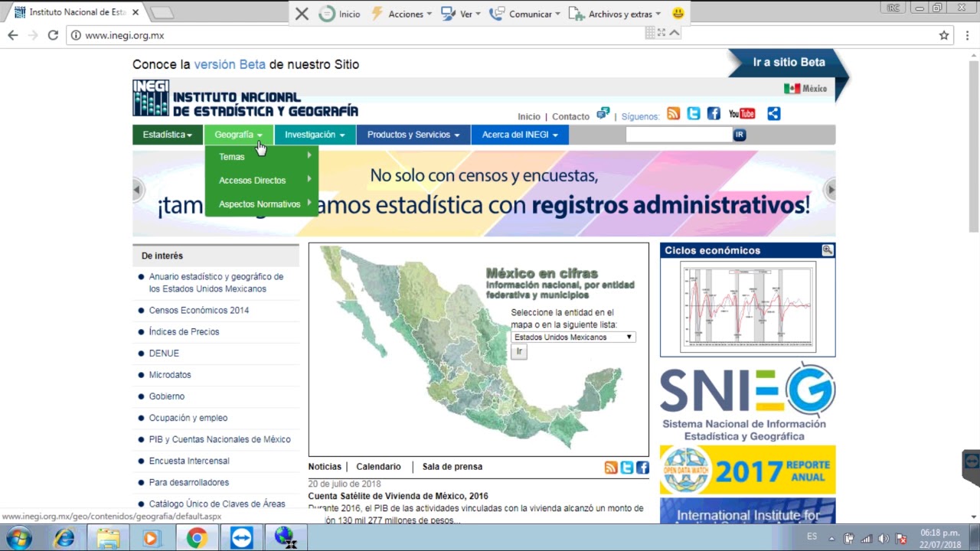This screenshot has height=551, width=980.
Task: Open Censos Económicos 2014 link
Action: tap(199, 311)
